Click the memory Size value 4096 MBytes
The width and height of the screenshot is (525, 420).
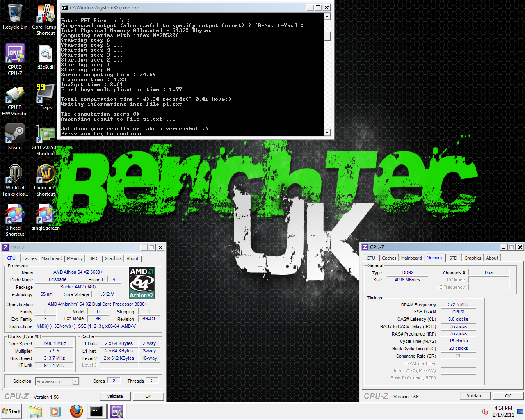point(407,280)
